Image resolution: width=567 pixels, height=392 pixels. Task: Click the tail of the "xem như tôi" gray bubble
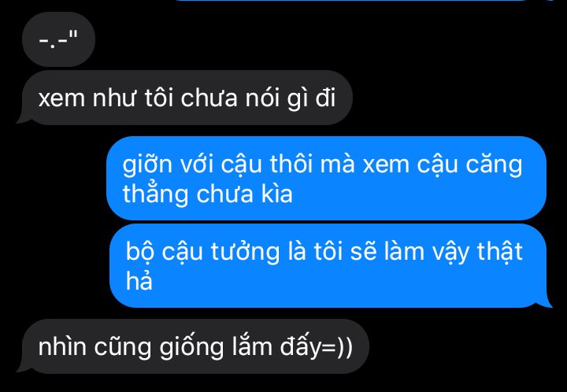pyautogui.click(x=22, y=119)
